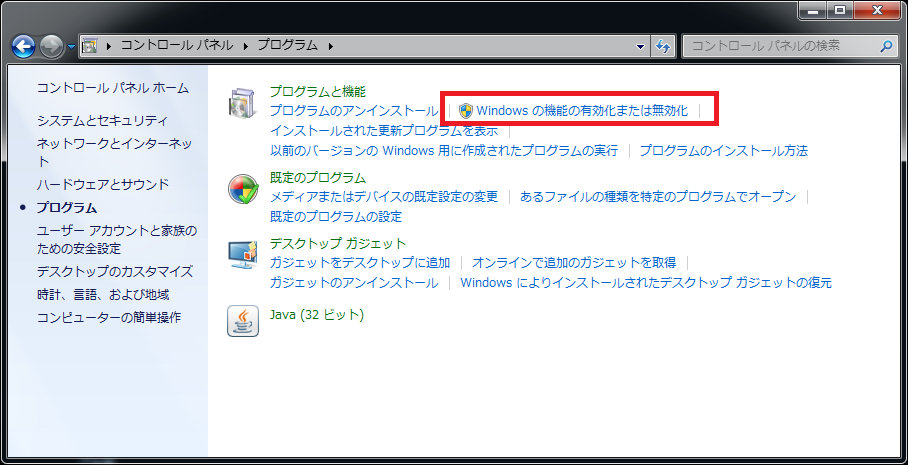The height and width of the screenshot is (465, 908).
Task: Expand the chevron after コントロール パネル breadcrumb
Action: pyautogui.click(x=248, y=46)
